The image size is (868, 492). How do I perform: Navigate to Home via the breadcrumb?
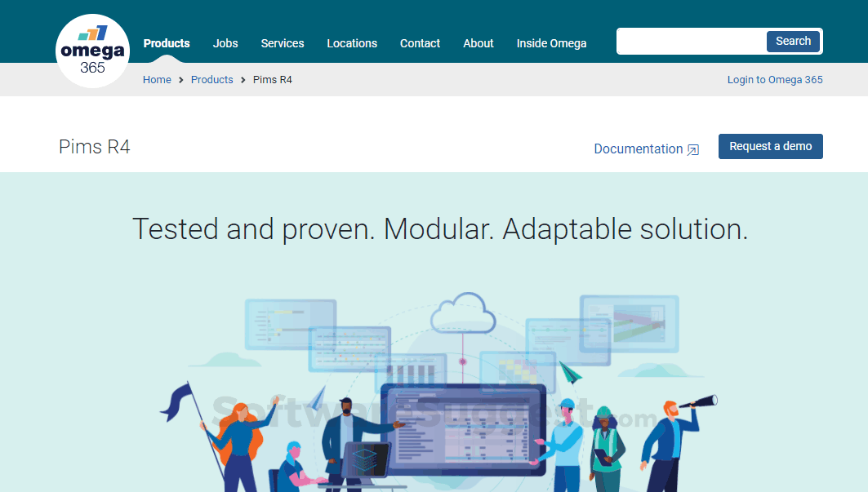(157, 79)
